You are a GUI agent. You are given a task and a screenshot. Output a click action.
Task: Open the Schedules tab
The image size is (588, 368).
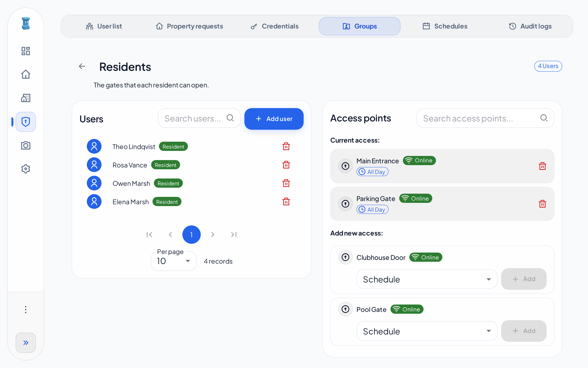click(x=445, y=26)
